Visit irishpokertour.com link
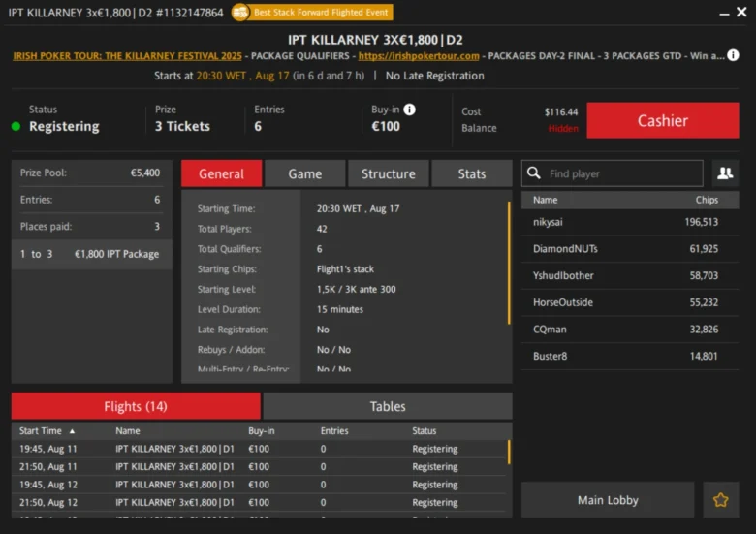This screenshot has height=534, width=756. (x=419, y=56)
